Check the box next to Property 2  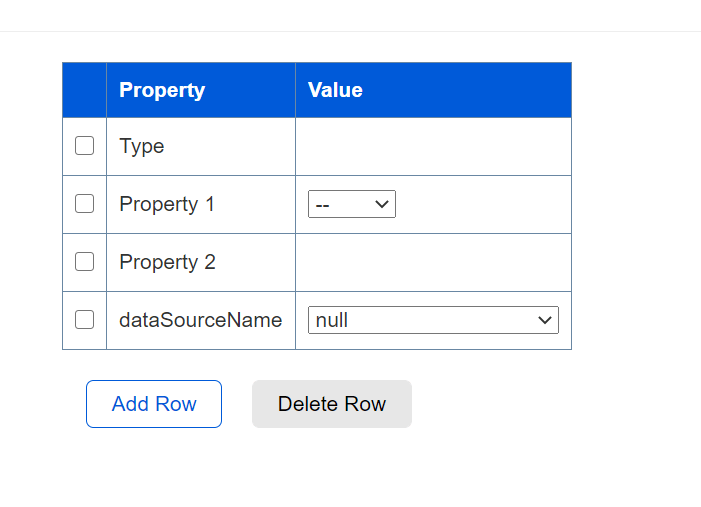click(85, 262)
